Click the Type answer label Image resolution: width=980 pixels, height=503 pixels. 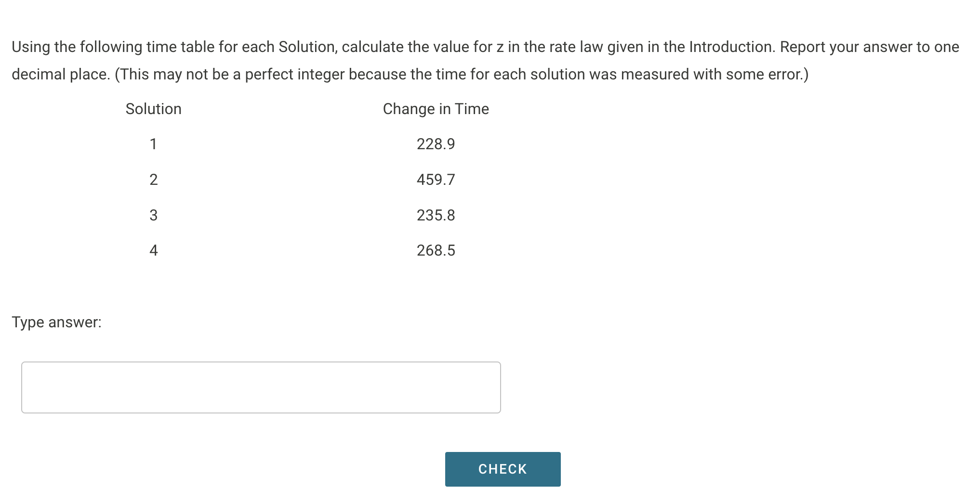pyautogui.click(x=56, y=322)
